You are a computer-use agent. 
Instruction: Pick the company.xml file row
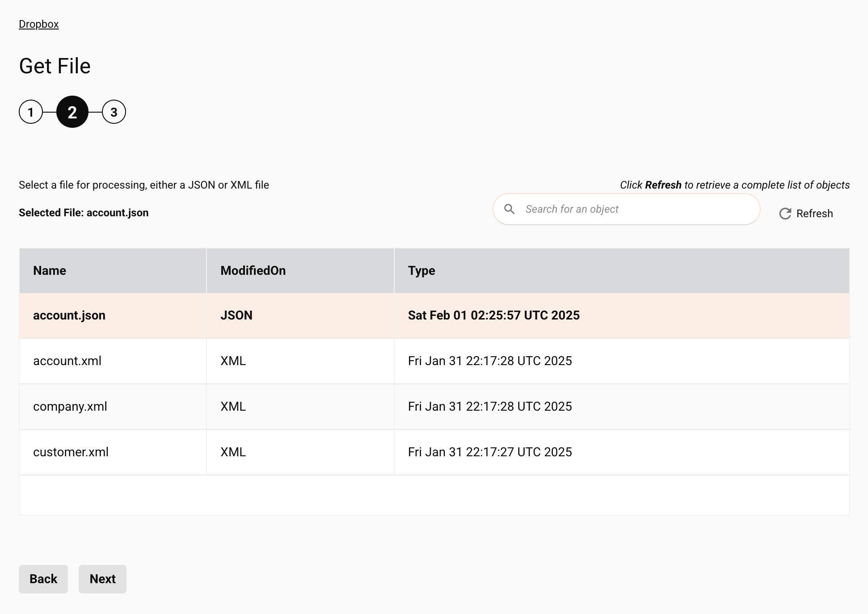click(x=70, y=407)
